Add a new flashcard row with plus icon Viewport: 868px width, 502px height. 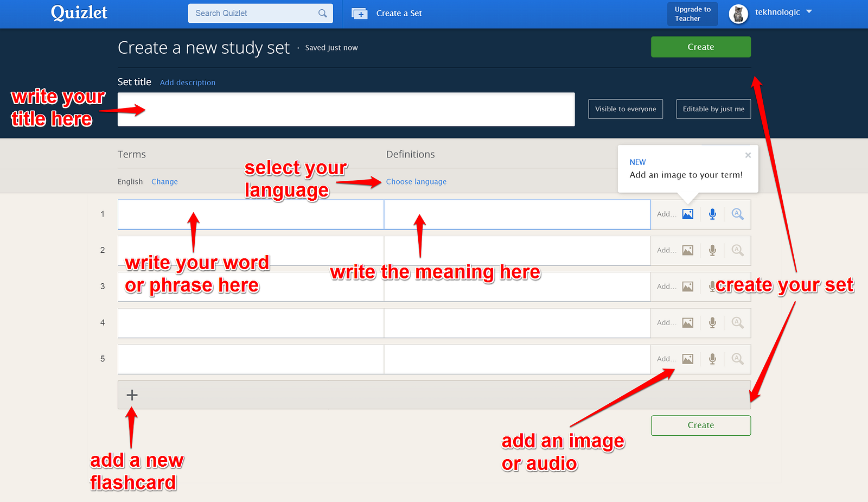click(x=132, y=395)
